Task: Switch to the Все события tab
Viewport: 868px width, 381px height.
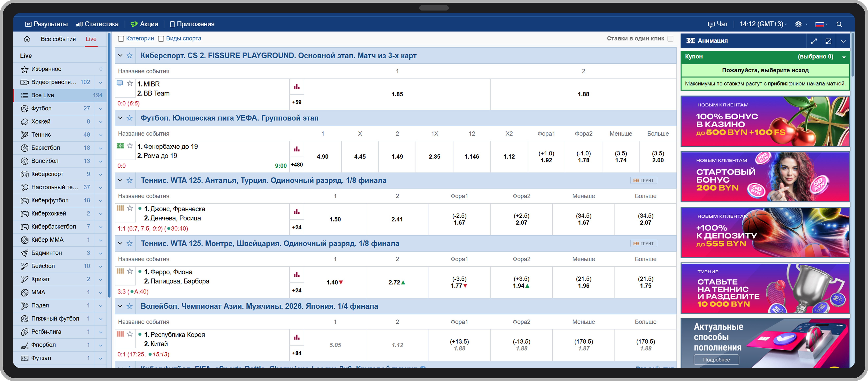Action: [x=58, y=39]
